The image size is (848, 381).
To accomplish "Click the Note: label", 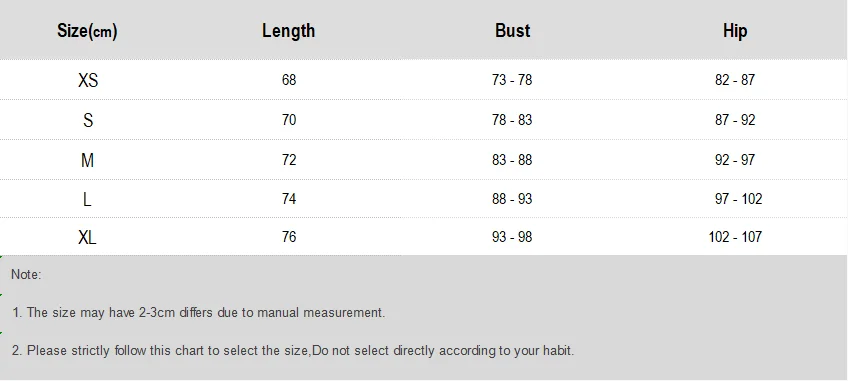I will coord(26,274).
